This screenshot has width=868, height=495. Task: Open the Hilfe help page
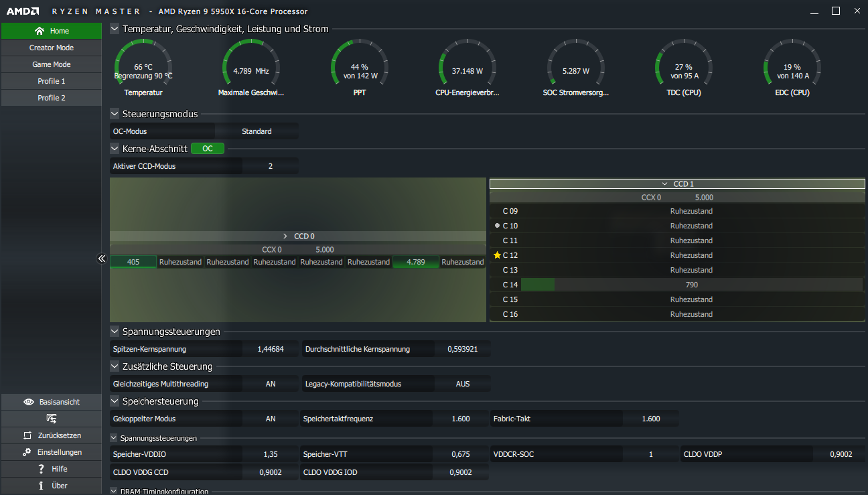[x=51, y=469]
